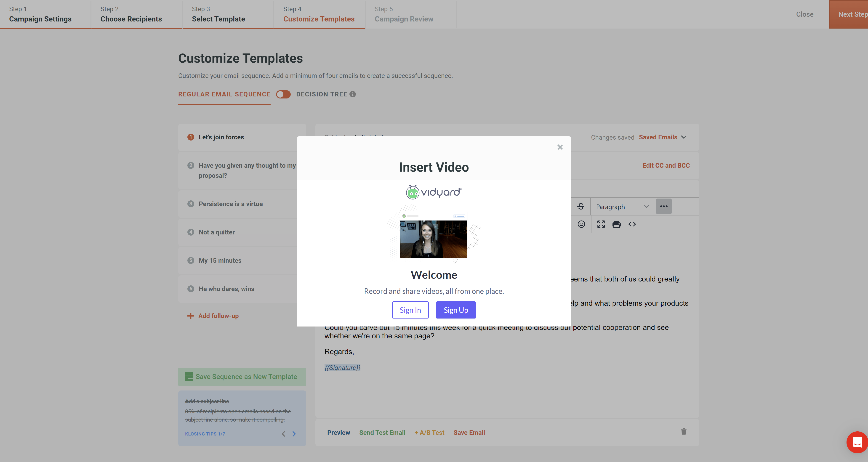The image size is (868, 462).
Task: Open the emoji picker icon
Action: tap(581, 224)
